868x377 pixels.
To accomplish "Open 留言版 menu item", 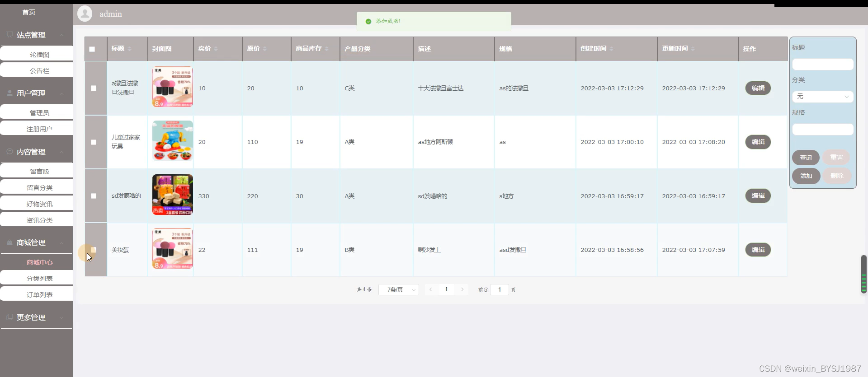I will tap(37, 171).
